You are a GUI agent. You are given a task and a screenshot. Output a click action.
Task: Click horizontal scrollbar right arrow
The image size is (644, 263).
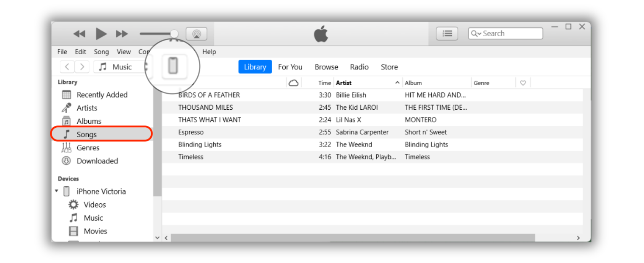(578, 238)
